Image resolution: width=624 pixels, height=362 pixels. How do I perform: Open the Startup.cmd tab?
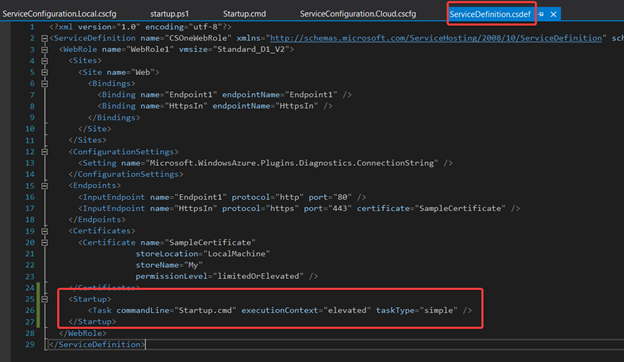coord(244,14)
